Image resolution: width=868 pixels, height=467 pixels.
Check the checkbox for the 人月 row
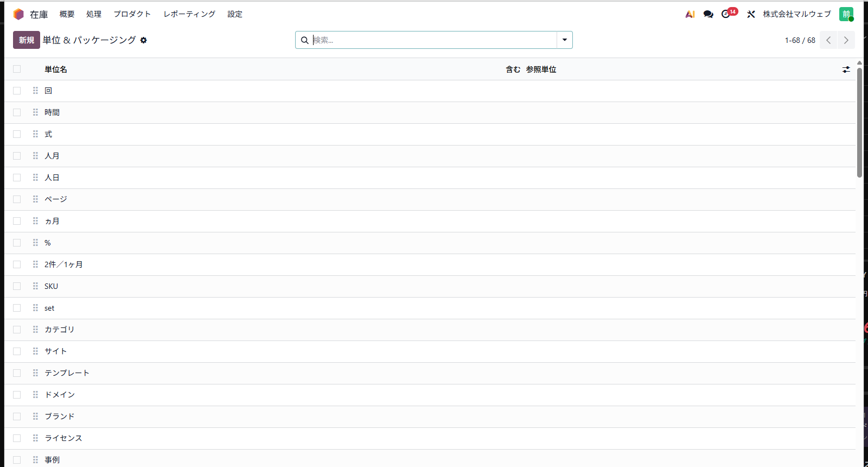(x=17, y=156)
